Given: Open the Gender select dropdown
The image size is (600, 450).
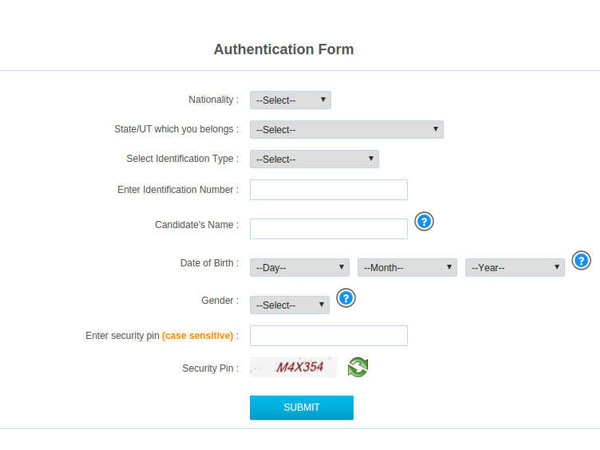Looking at the screenshot, I should coord(290,305).
